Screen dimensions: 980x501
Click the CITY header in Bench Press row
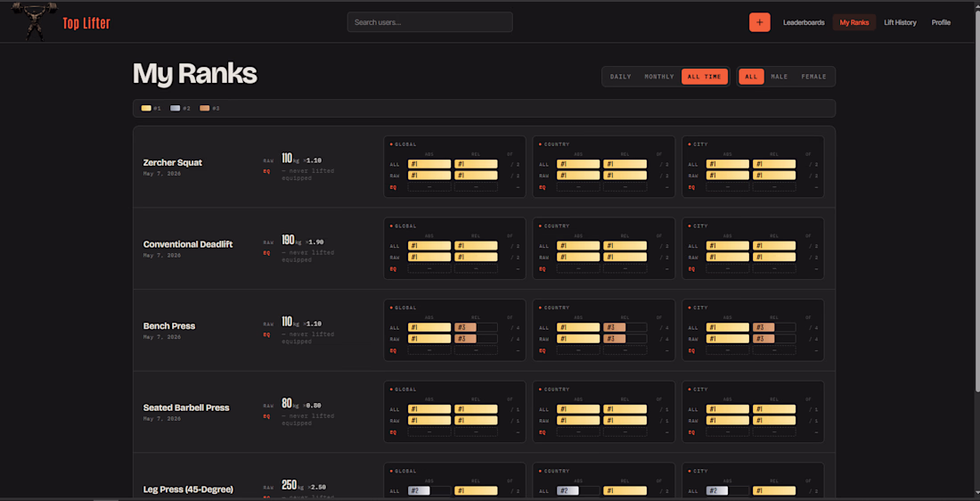coord(700,308)
